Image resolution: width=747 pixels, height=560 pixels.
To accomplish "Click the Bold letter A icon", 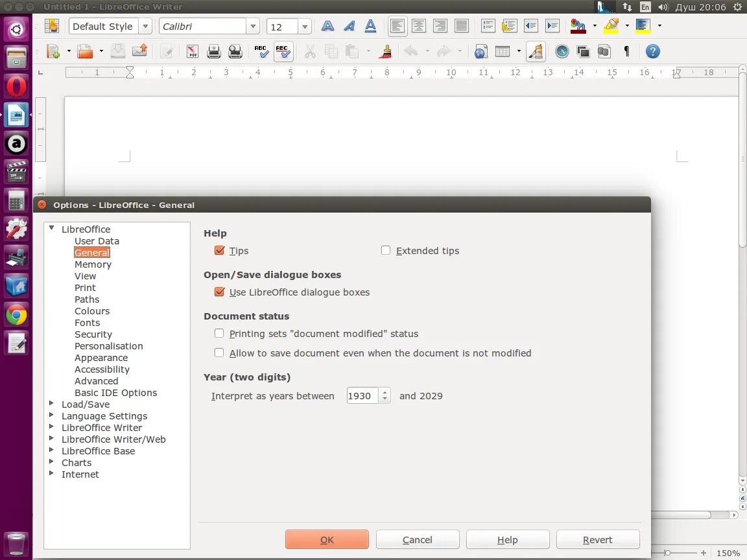I will (x=327, y=26).
